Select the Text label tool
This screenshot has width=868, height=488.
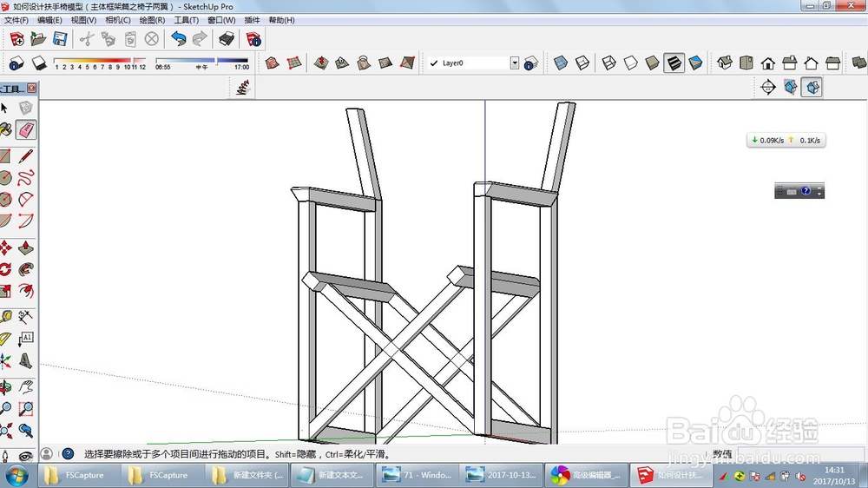[25, 339]
